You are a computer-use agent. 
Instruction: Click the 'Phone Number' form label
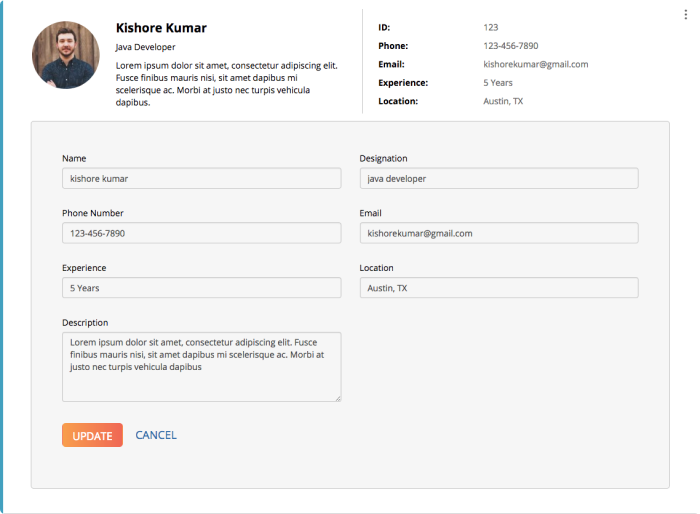(x=92, y=213)
